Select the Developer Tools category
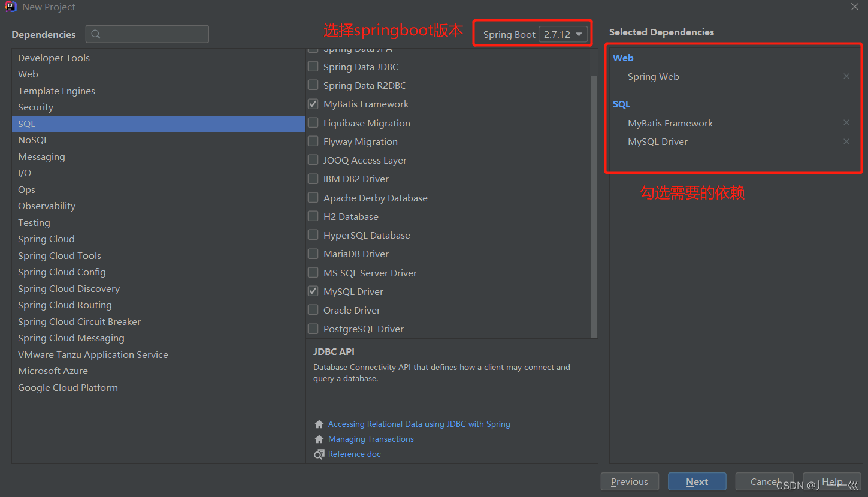868x497 pixels. 158,58
